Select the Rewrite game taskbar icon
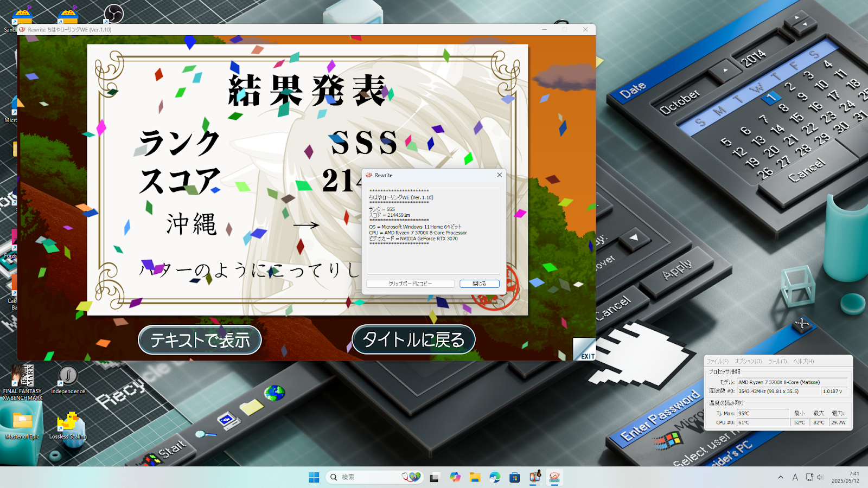The height and width of the screenshot is (488, 868). [554, 477]
